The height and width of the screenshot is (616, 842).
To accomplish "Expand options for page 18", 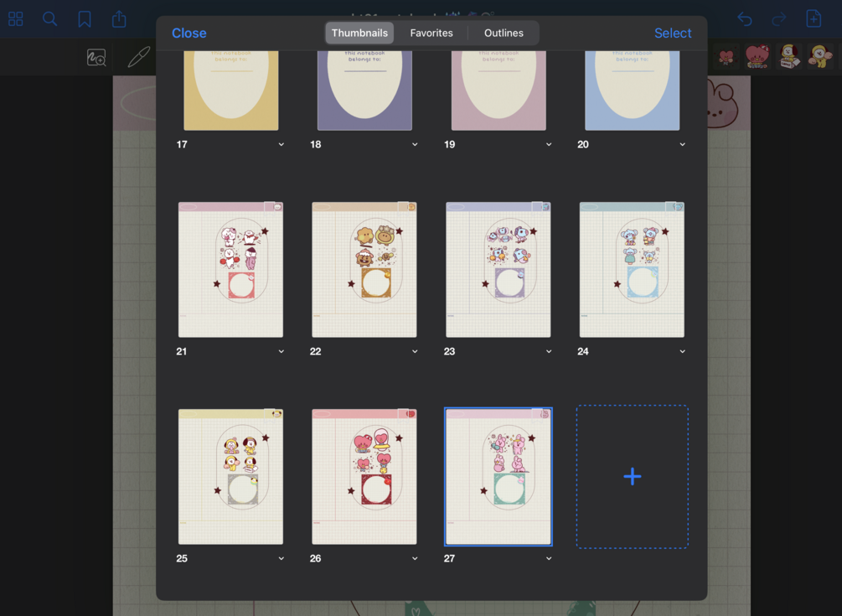I will tap(415, 144).
